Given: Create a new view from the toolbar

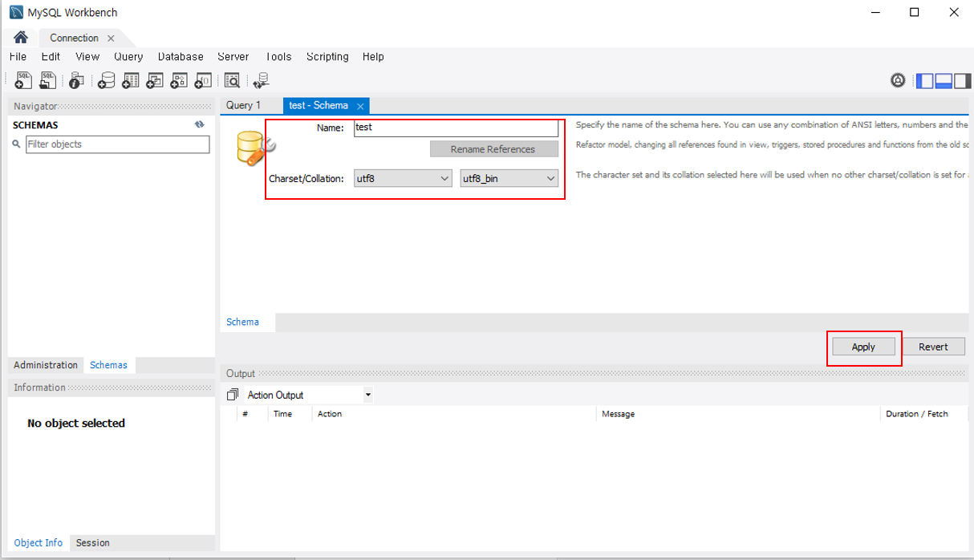Looking at the screenshot, I should pyautogui.click(x=154, y=80).
